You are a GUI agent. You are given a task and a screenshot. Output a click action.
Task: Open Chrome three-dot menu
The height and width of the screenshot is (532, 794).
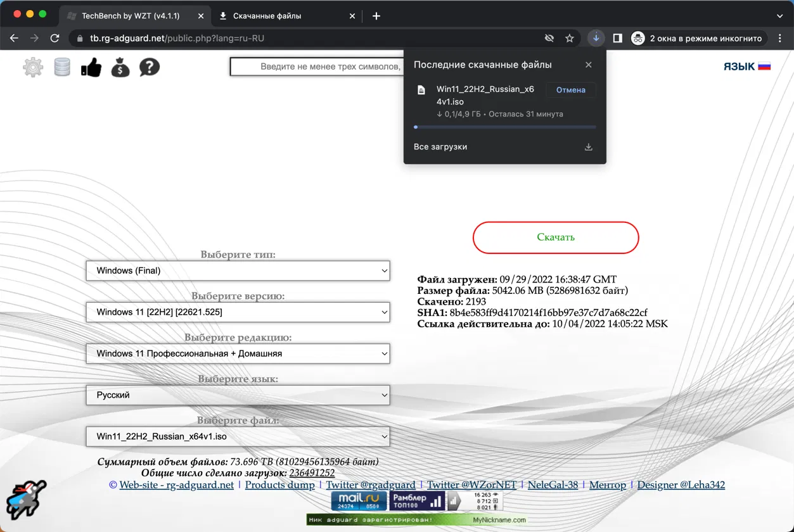click(780, 38)
